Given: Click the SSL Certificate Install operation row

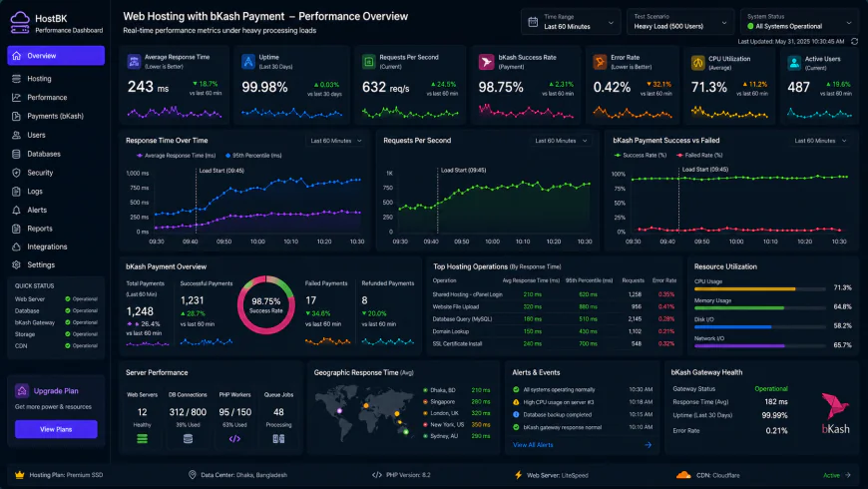Looking at the screenshot, I should [554, 344].
